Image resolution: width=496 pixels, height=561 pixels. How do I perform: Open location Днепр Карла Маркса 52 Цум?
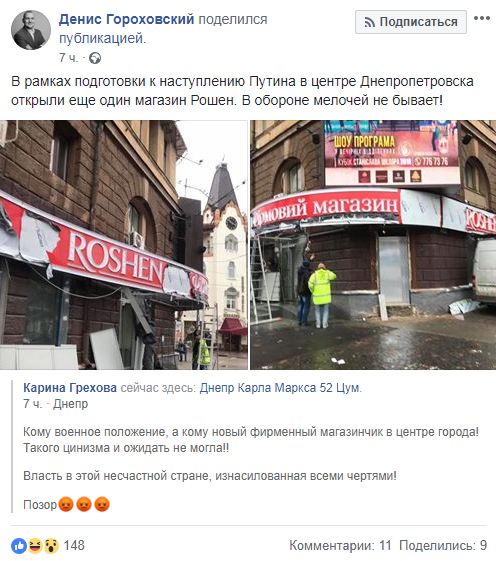(x=281, y=388)
